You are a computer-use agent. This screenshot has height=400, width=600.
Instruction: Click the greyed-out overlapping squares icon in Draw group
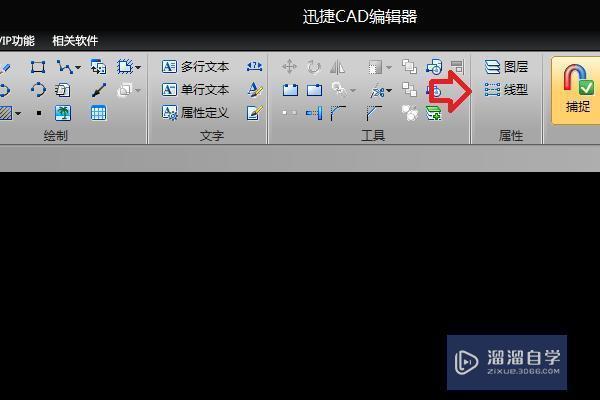pyautogui.click(x=124, y=90)
